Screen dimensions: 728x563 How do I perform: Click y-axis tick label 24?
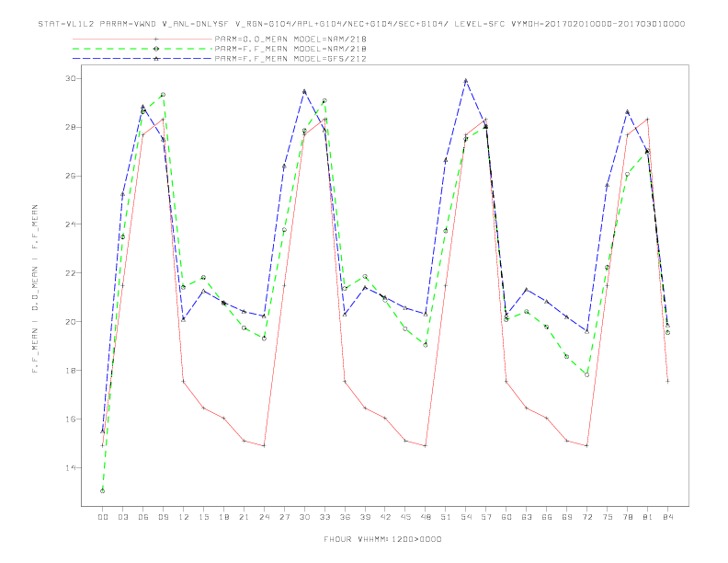69,224
